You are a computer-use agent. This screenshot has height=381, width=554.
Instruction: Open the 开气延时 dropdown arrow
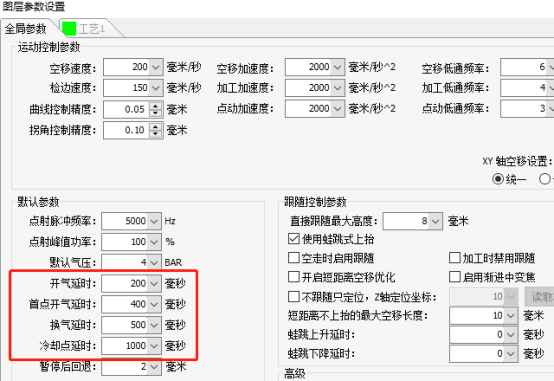pyautogui.click(x=154, y=283)
